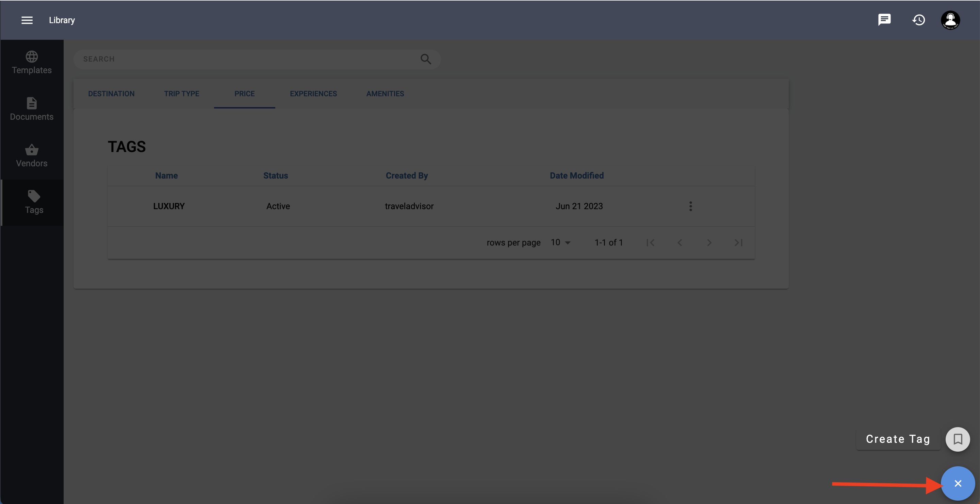Go to Documents in sidebar
980x504 pixels.
pos(32,110)
